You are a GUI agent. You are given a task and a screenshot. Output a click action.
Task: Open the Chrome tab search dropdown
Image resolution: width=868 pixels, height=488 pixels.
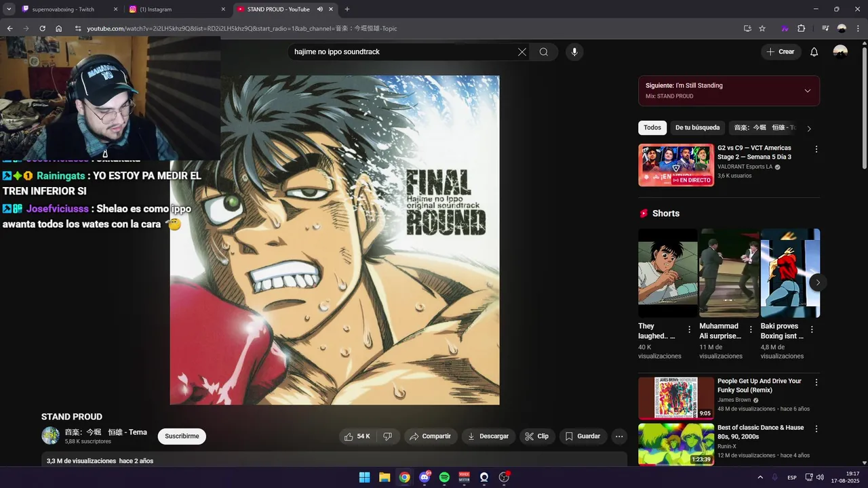point(9,9)
